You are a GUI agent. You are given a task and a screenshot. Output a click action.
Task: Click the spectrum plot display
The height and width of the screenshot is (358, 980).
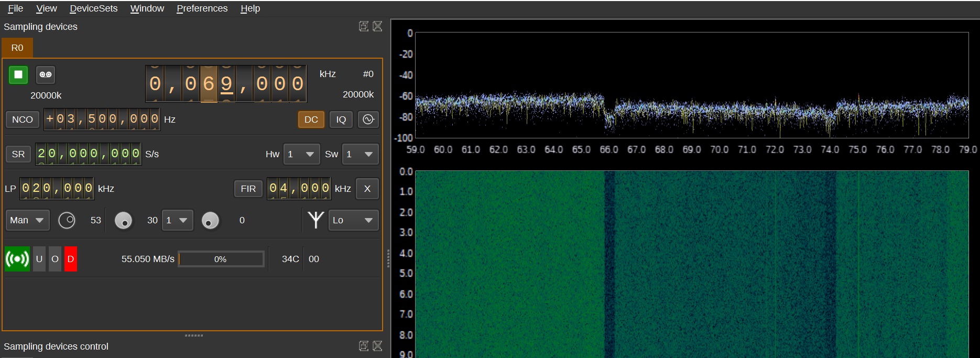(x=692, y=85)
